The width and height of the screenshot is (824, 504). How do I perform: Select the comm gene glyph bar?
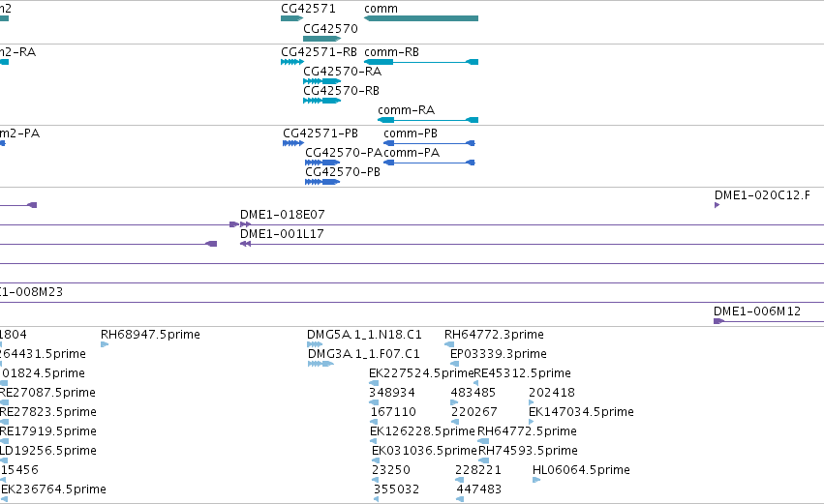[421, 18]
